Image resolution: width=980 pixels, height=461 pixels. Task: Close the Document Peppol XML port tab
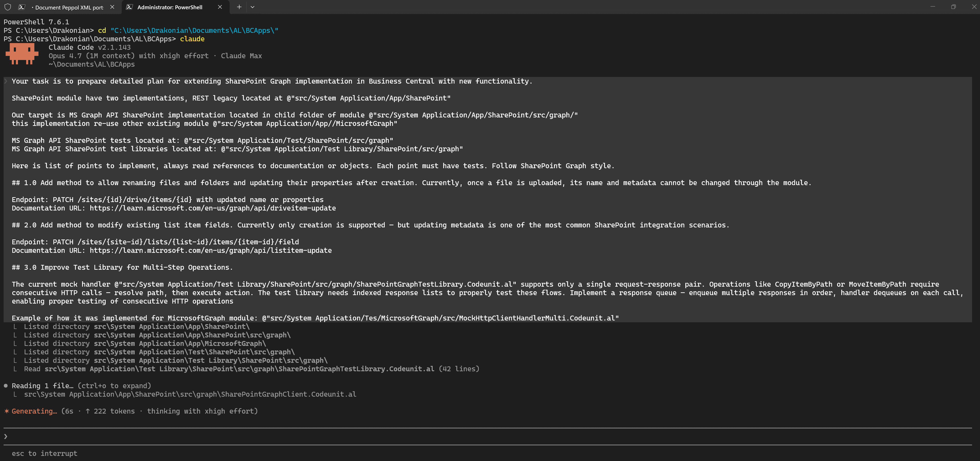(x=112, y=7)
